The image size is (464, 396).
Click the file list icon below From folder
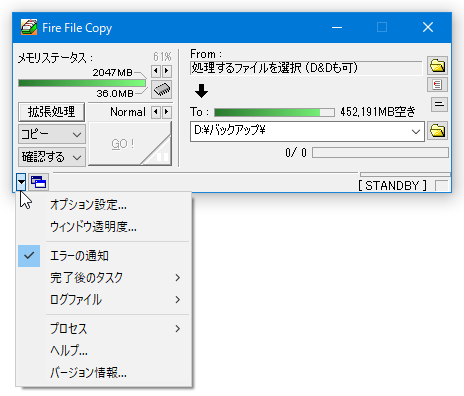[437, 85]
